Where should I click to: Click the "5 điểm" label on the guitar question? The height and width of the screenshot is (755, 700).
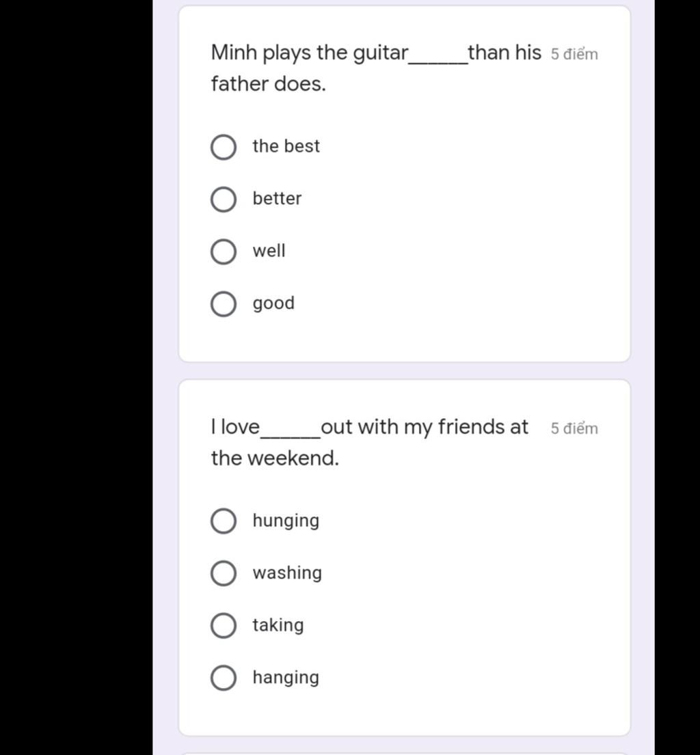[574, 55]
